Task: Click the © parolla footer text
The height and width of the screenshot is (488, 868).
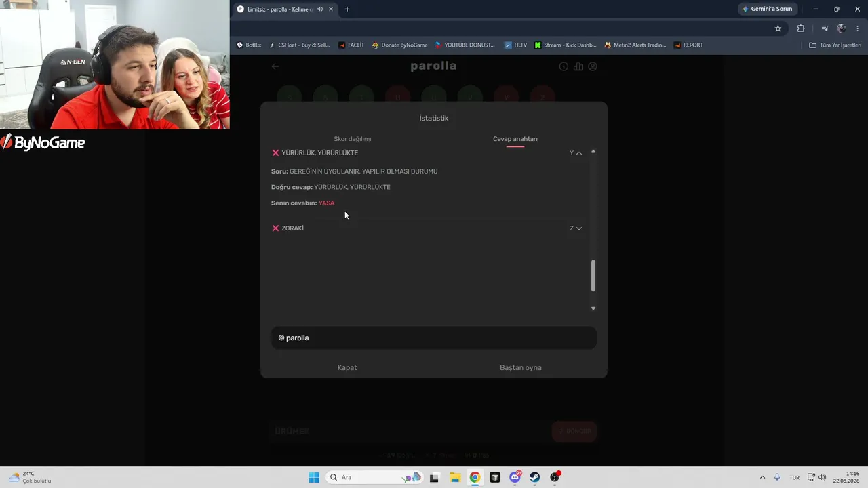Action: tap(294, 338)
